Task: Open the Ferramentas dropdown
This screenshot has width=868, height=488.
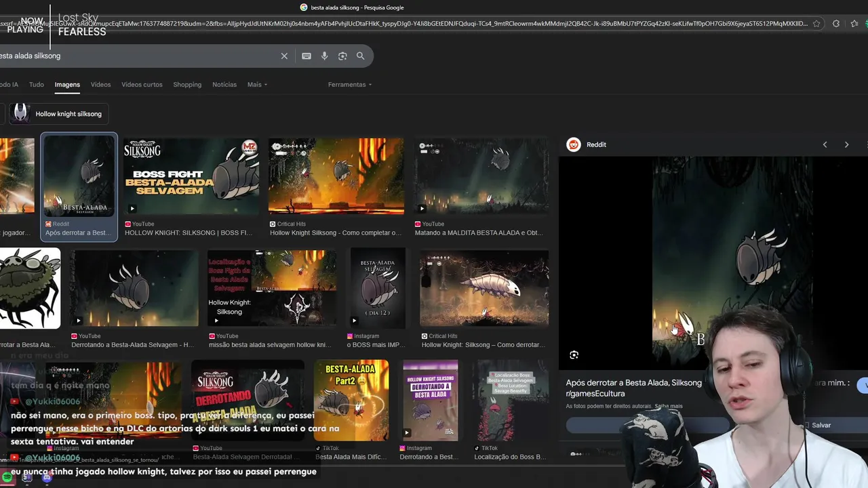Action: click(x=350, y=85)
